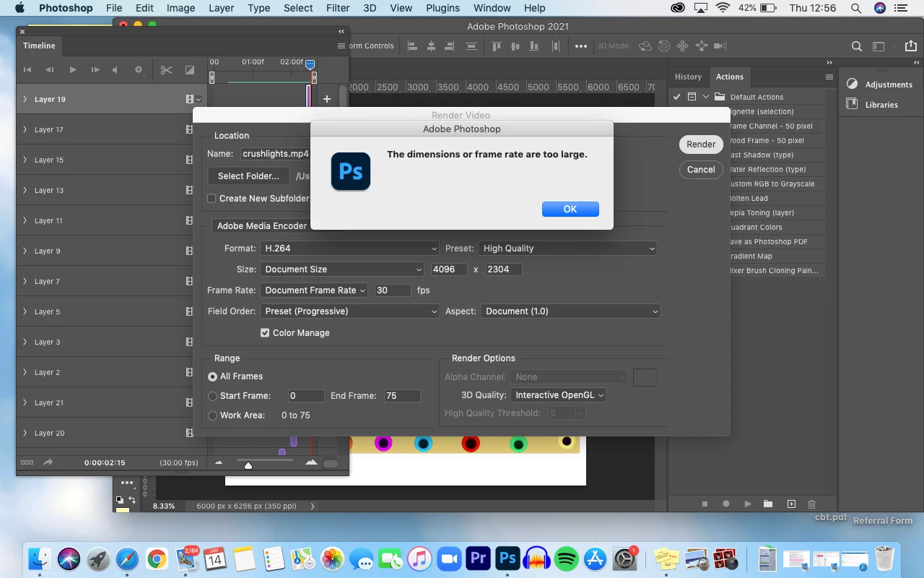Toggle Create New Subfolder checkbox

[x=212, y=198]
